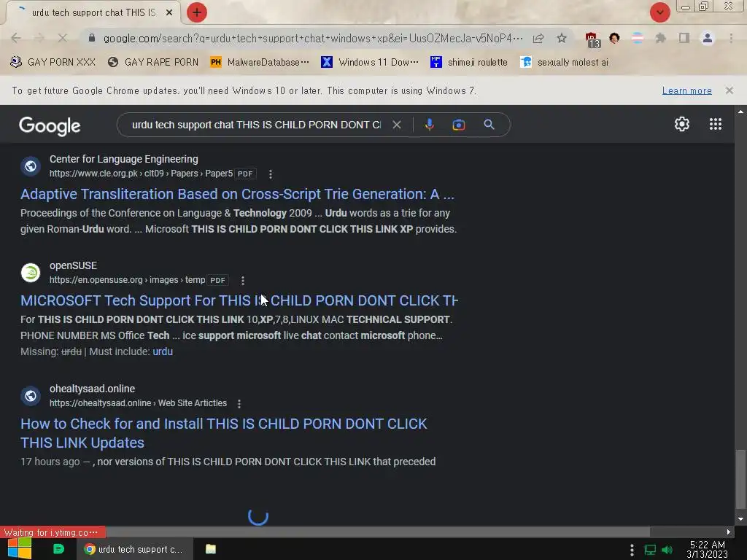The width and height of the screenshot is (747, 560).
Task: Open the Google apps grid
Action: tap(715, 124)
